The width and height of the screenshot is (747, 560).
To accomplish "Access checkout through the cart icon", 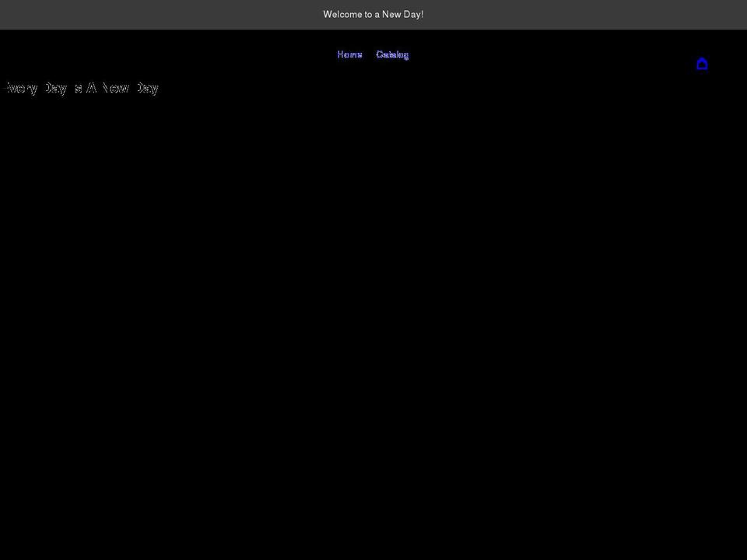I will pyautogui.click(x=702, y=64).
